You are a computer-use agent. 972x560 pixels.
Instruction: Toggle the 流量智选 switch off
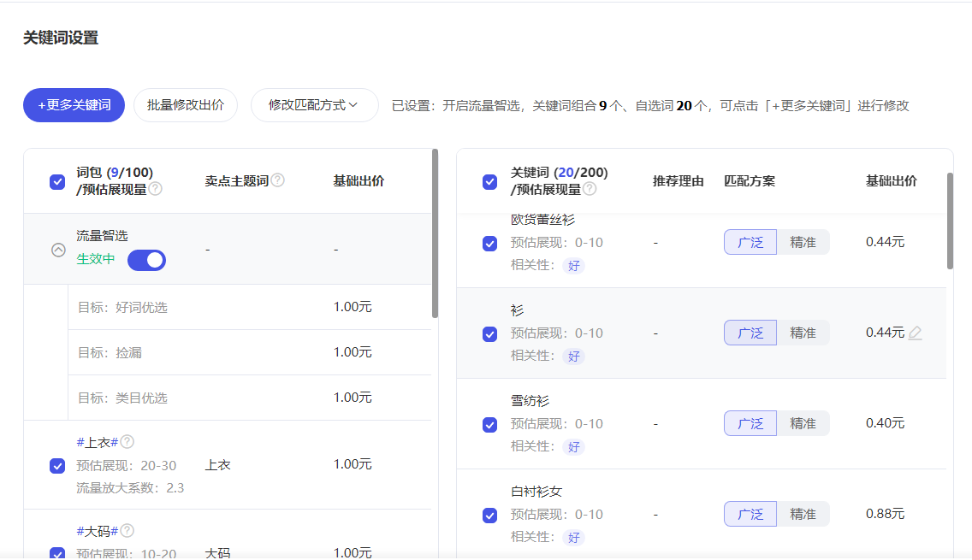coord(147,260)
